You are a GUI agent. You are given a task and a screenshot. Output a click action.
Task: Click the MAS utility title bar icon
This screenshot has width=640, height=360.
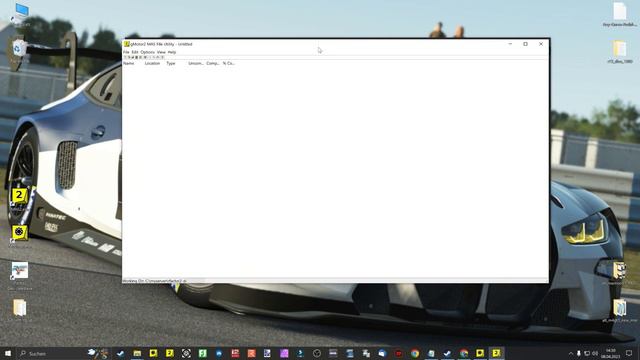127,44
